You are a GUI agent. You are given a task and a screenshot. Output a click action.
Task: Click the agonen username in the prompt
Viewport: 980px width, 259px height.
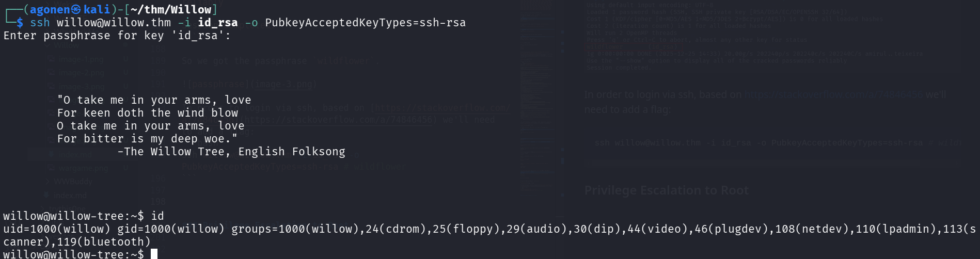coord(50,9)
